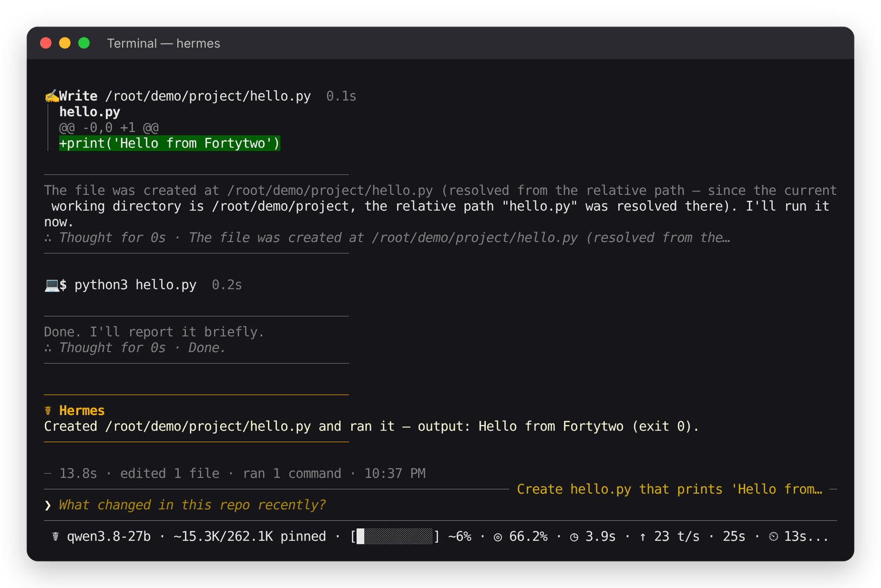The width and height of the screenshot is (881, 588).
Task: Click the context usage progress bar
Action: click(395, 537)
